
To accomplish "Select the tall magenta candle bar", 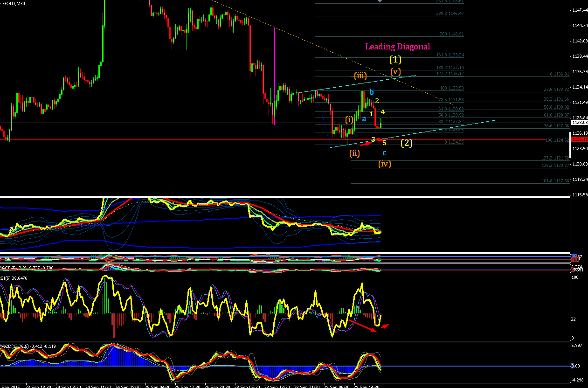I will point(274,76).
